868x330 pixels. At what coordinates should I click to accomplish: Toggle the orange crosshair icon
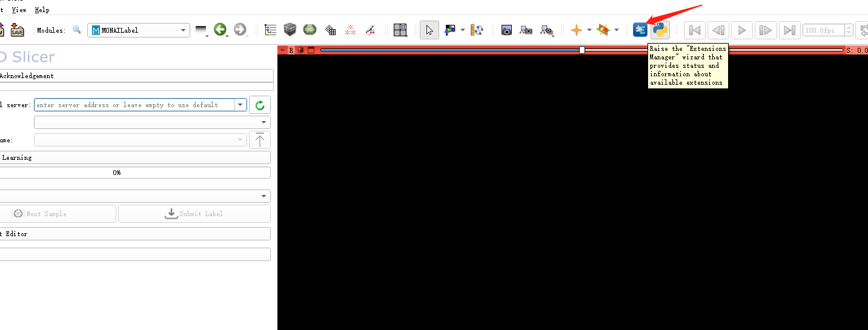pos(576,30)
